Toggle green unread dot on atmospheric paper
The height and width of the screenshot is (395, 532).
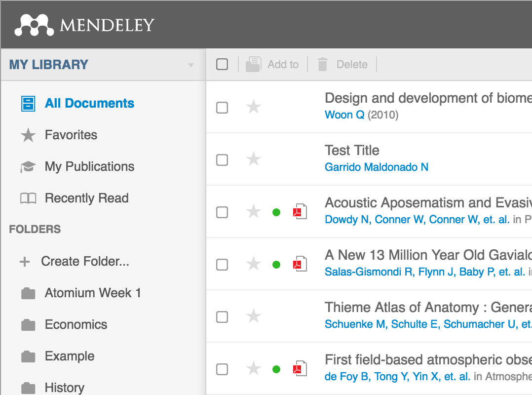point(276,369)
